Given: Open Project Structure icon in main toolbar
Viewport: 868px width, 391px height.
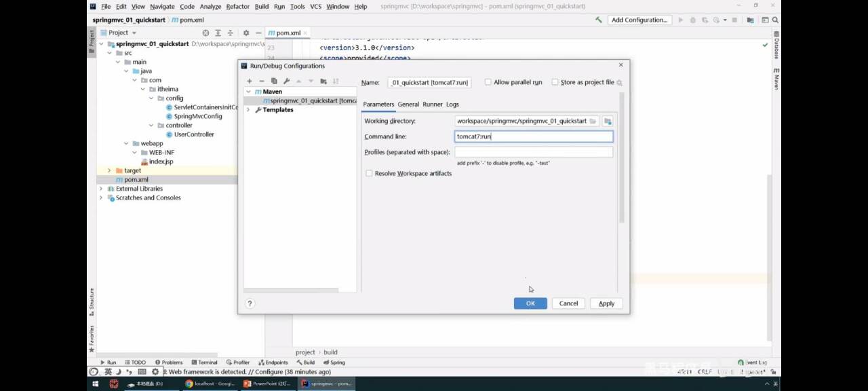Looking at the screenshot, I should [751, 20].
